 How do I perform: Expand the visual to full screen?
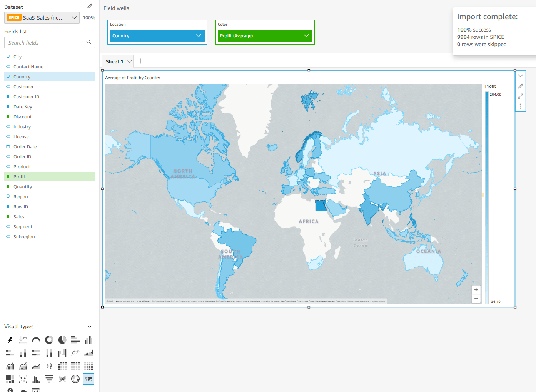(521, 96)
